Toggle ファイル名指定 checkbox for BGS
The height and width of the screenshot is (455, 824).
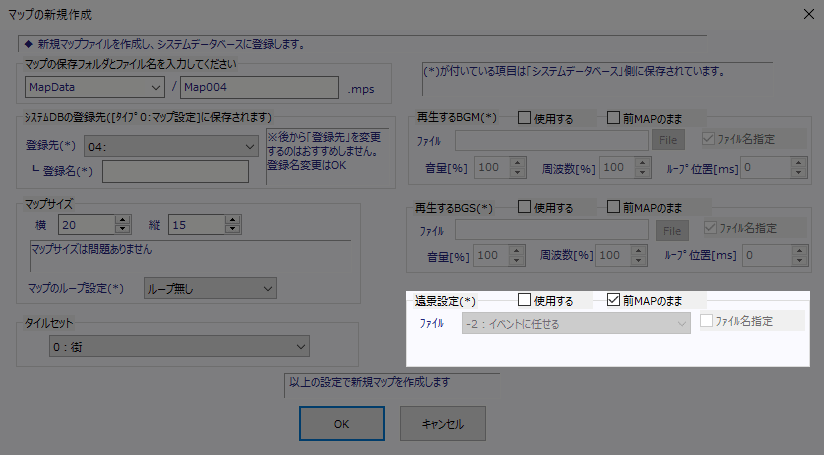pyautogui.click(x=710, y=228)
